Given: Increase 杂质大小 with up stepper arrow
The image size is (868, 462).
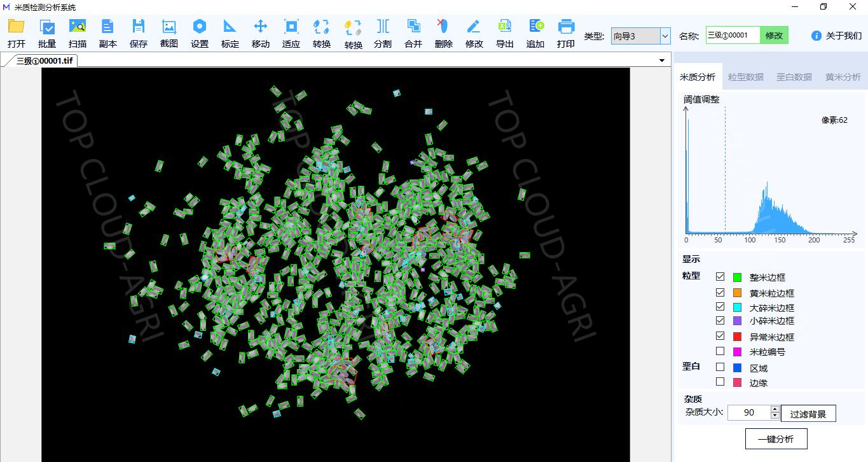Looking at the screenshot, I should (x=775, y=409).
